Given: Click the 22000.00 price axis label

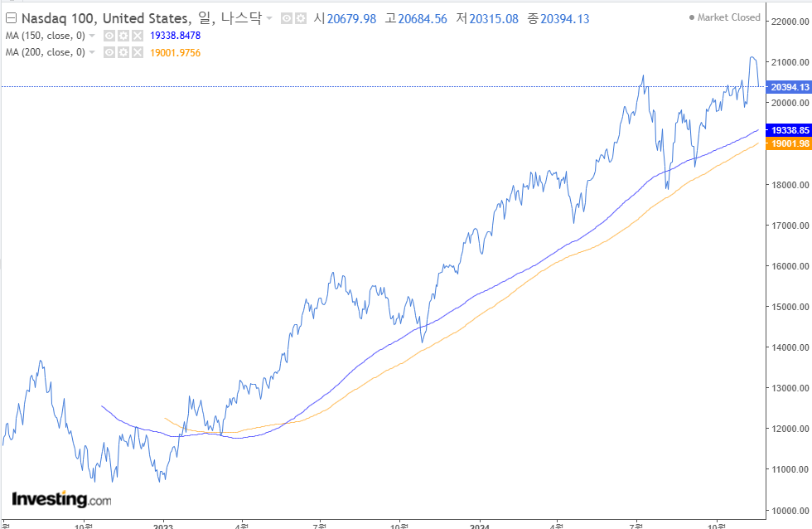Looking at the screenshot, I should tap(790, 22).
